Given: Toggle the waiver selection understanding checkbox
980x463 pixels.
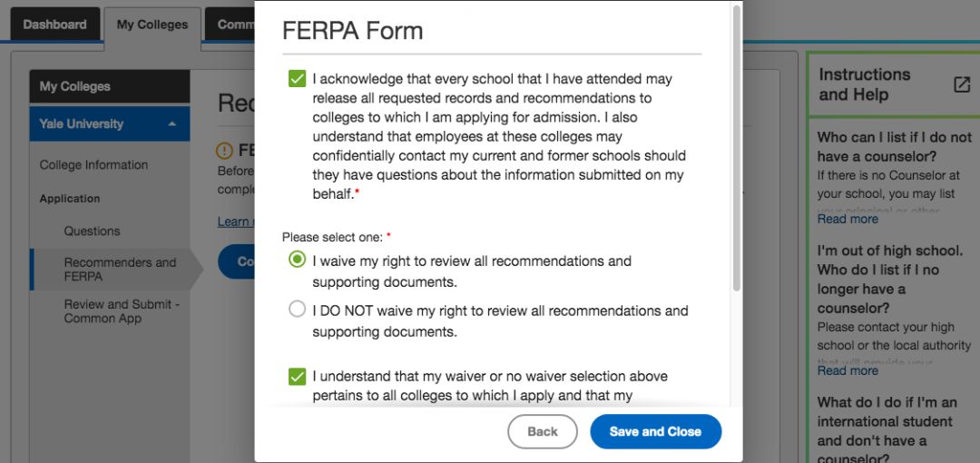Looking at the screenshot, I should point(297,377).
